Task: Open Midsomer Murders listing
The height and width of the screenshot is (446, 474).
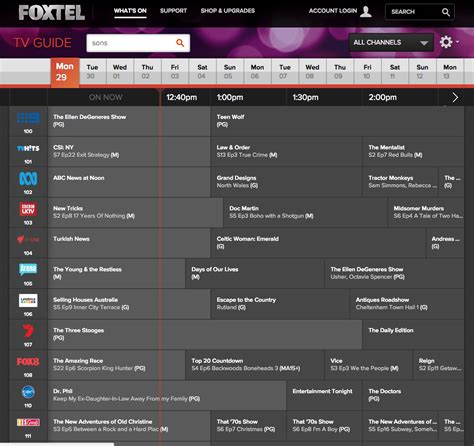Action: [426, 213]
